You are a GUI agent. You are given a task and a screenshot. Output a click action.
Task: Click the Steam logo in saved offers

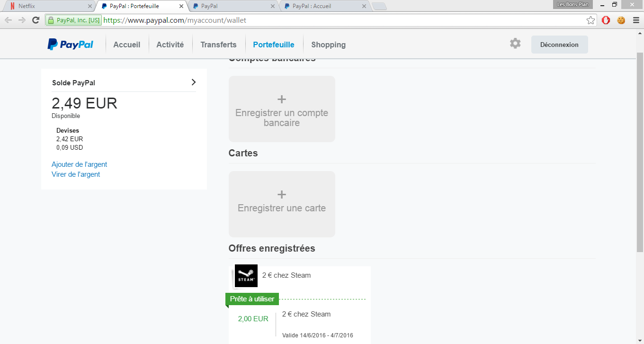(x=246, y=276)
